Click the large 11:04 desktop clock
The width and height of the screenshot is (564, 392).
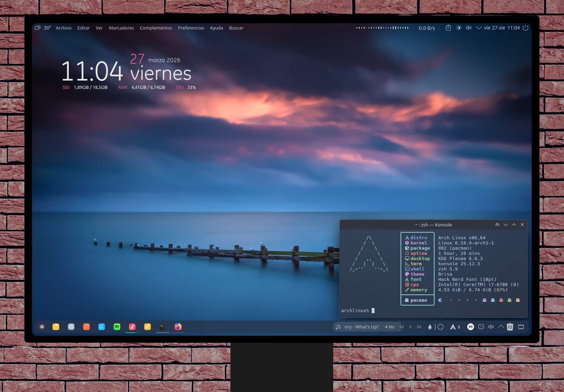(92, 71)
